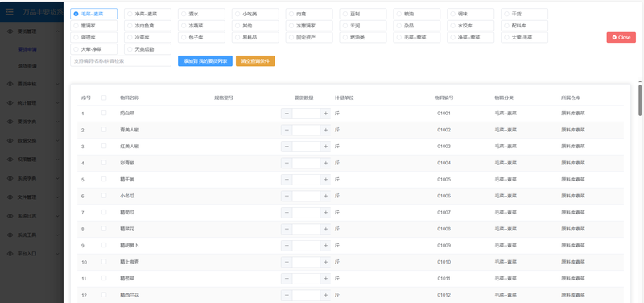Select the 天美后勤 radio option
Viewport: 644px width, 303px height.
point(147,49)
